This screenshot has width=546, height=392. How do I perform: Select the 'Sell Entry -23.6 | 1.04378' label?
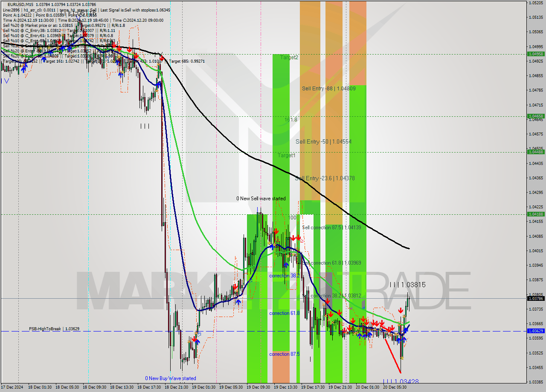click(x=325, y=178)
